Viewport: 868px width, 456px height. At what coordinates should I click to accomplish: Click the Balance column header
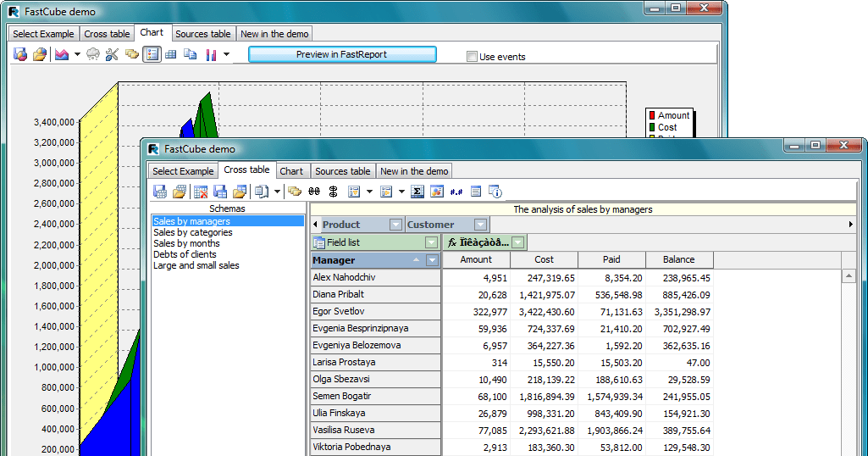click(x=678, y=260)
